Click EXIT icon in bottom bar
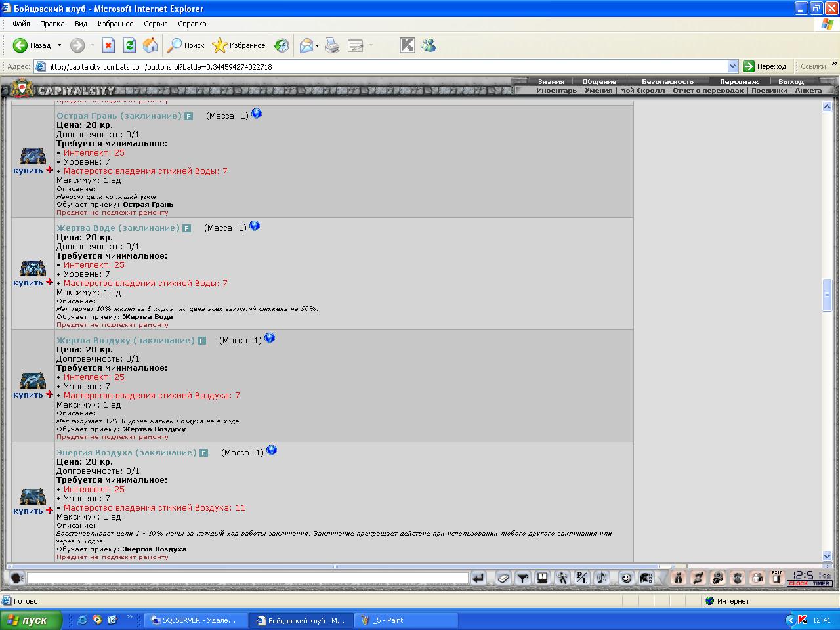Image resolution: width=840 pixels, height=630 pixels. pos(777,577)
